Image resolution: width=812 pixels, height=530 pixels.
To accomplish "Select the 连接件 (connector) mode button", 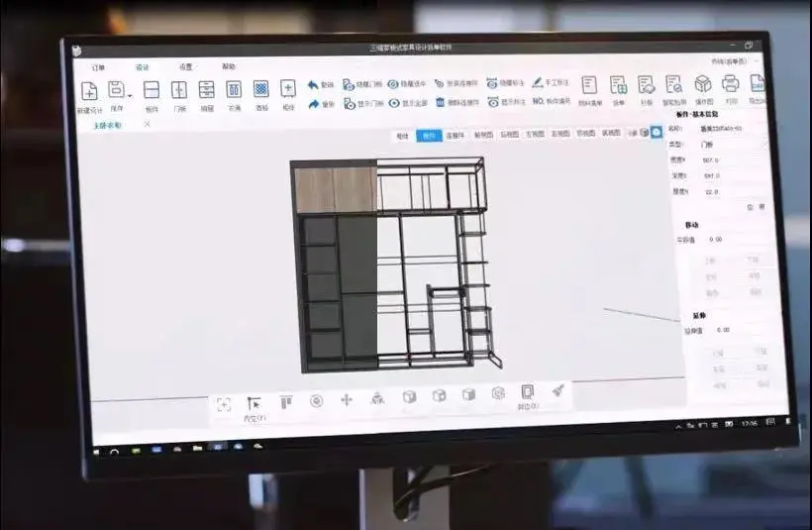I will (x=456, y=135).
